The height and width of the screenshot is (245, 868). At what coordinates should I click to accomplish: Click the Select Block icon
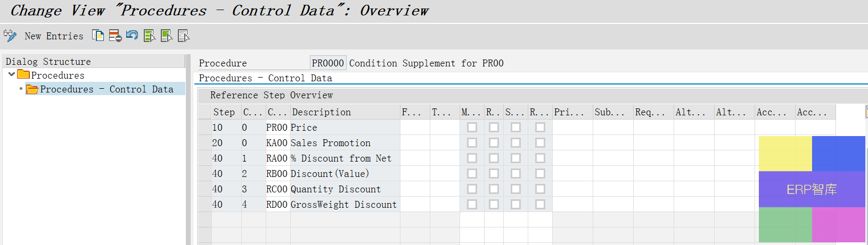(x=167, y=36)
